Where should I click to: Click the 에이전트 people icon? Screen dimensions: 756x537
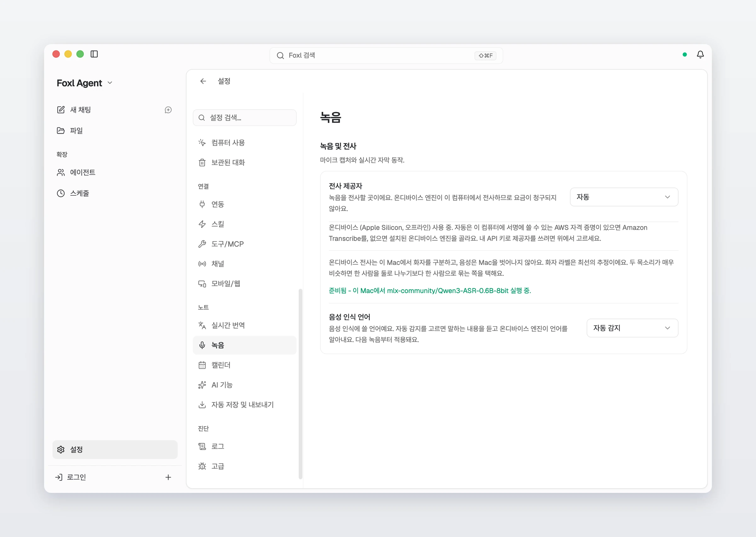coord(61,172)
